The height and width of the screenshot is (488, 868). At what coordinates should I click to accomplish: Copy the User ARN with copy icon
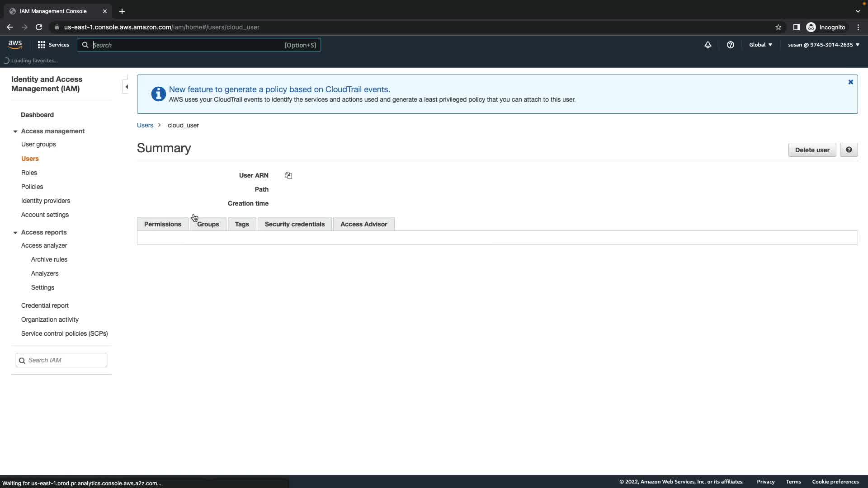coord(288,175)
